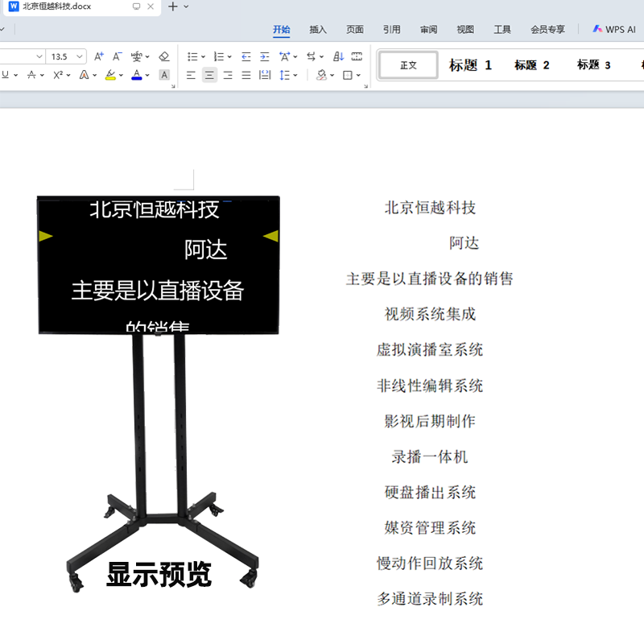
Task: Apply distributed alignment
Action: click(x=265, y=75)
